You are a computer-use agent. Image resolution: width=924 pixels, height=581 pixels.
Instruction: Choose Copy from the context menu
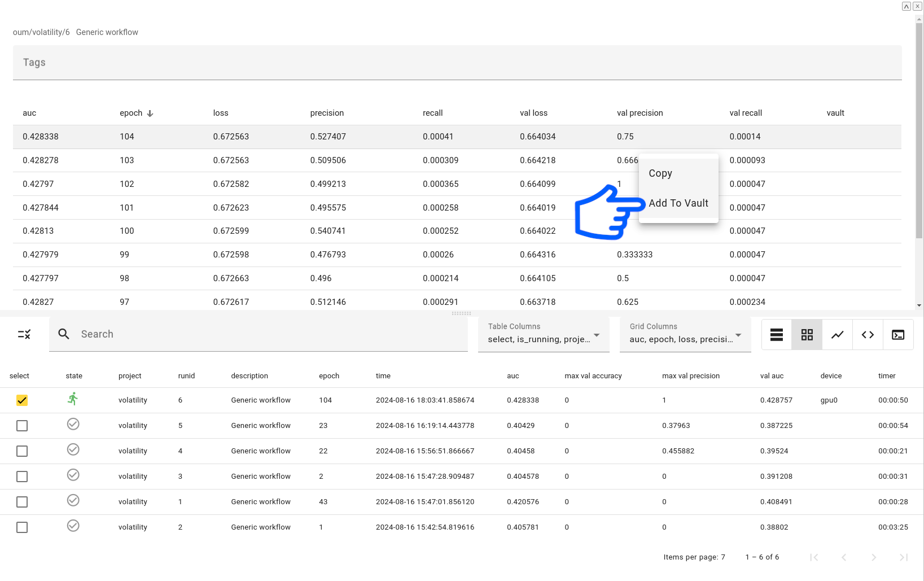(660, 173)
